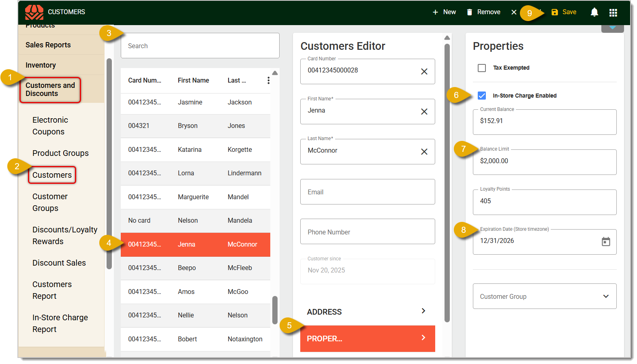
Task: Expand the ADDRESS section
Action: pyautogui.click(x=368, y=311)
